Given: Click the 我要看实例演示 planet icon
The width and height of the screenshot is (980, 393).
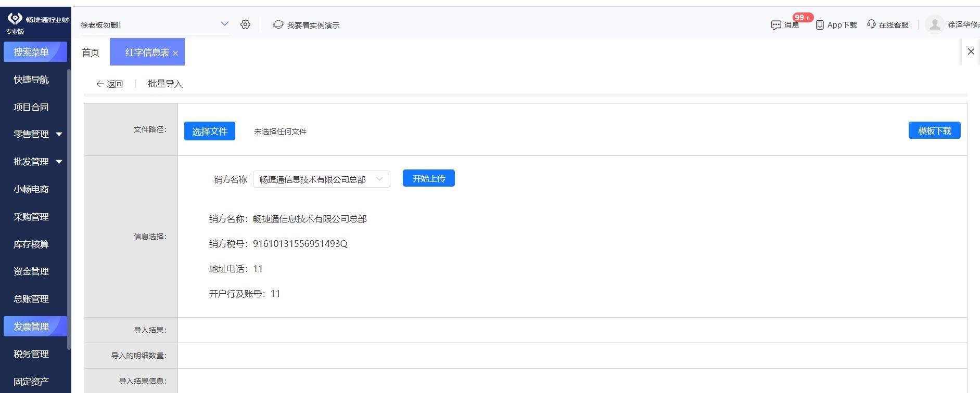Looking at the screenshot, I should point(278,24).
